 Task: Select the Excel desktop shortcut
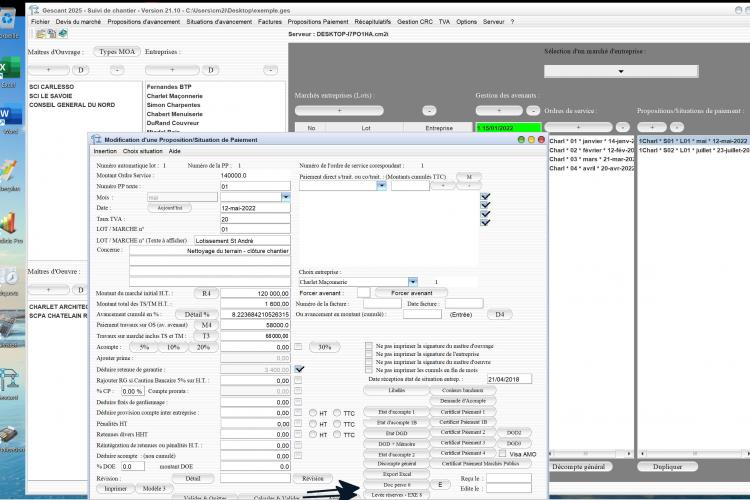9,68
